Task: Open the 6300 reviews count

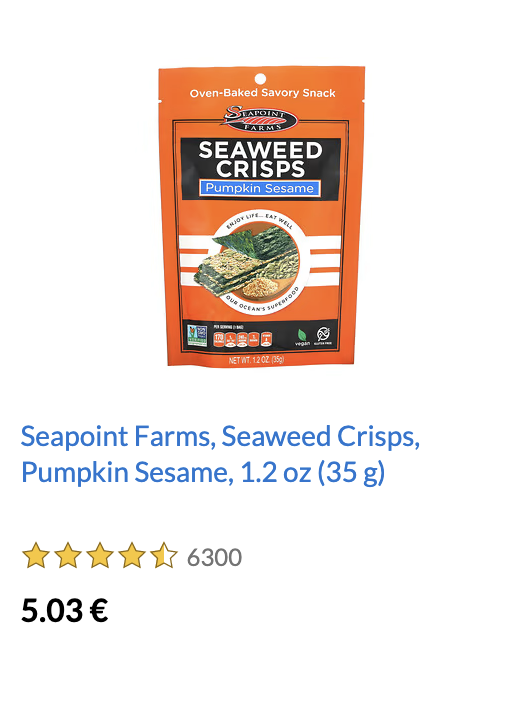Action: click(x=214, y=557)
